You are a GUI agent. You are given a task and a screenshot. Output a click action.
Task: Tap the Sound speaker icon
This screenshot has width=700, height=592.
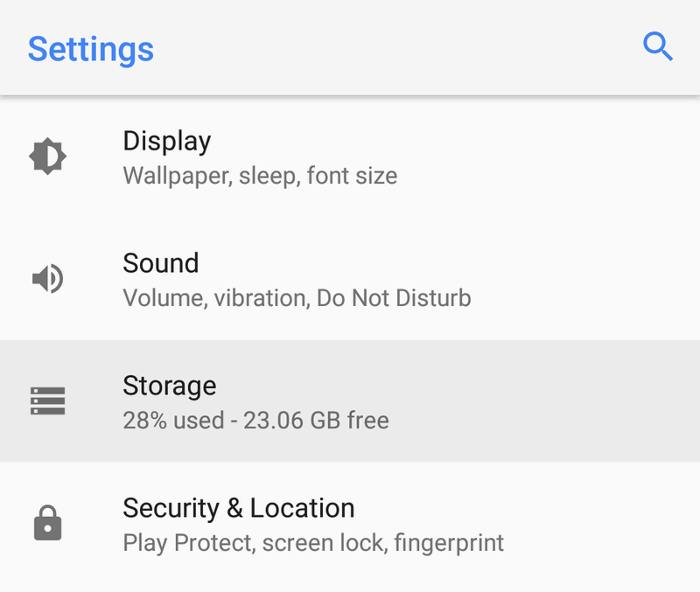(48, 278)
